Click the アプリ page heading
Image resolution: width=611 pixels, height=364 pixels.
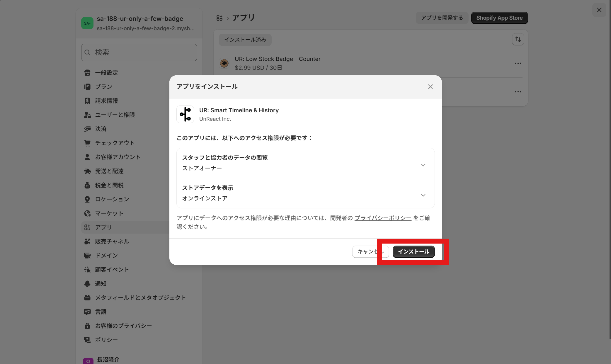243,18
